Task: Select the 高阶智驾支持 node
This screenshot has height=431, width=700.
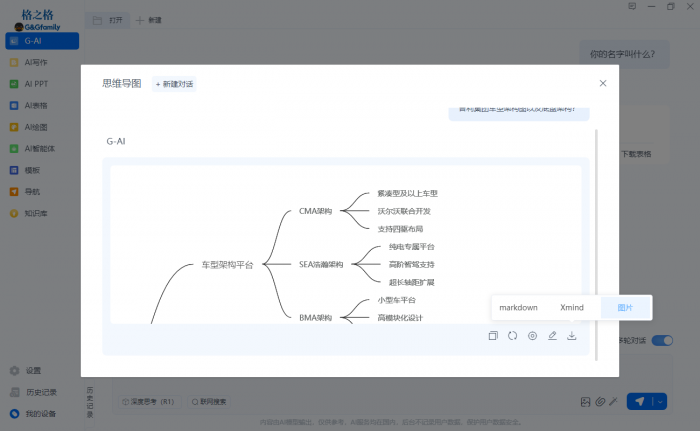Action: tap(412, 264)
